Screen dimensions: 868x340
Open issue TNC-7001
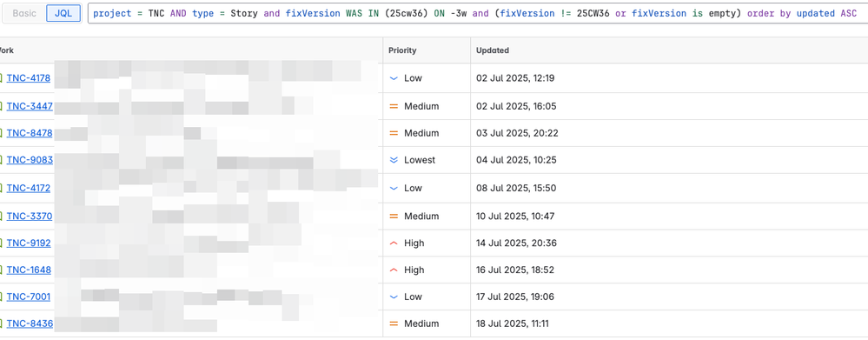(x=28, y=297)
